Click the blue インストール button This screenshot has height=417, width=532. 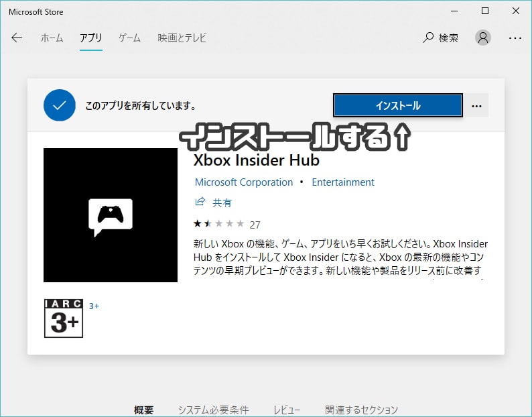(397, 106)
